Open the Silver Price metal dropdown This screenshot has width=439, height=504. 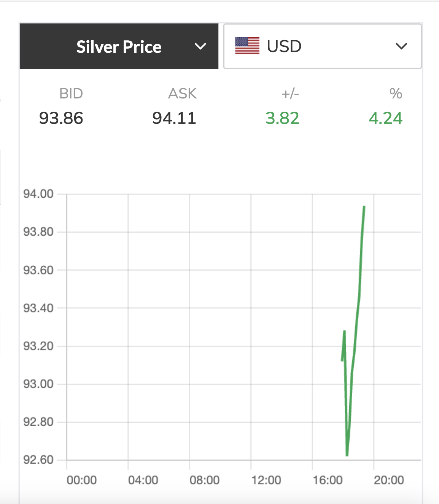[119, 47]
